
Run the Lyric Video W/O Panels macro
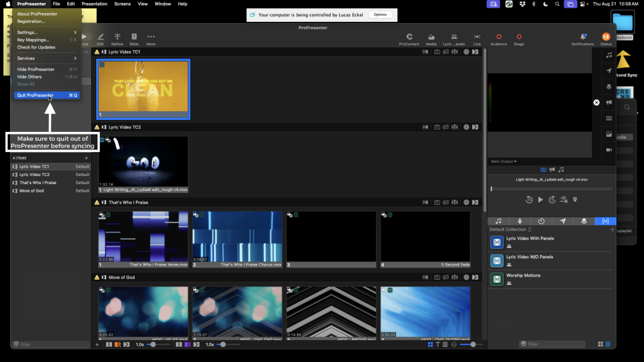tap(550, 261)
